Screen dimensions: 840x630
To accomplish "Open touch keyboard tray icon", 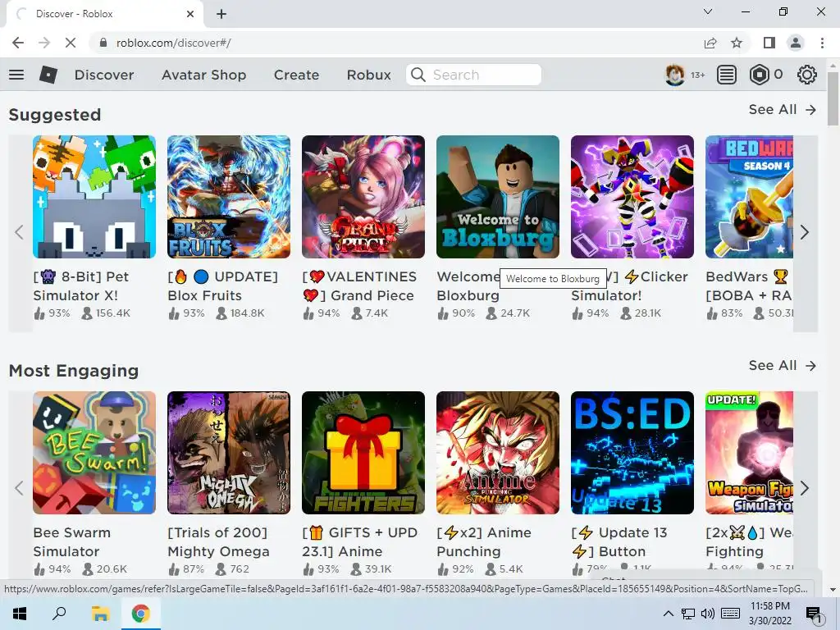I will [x=731, y=614].
